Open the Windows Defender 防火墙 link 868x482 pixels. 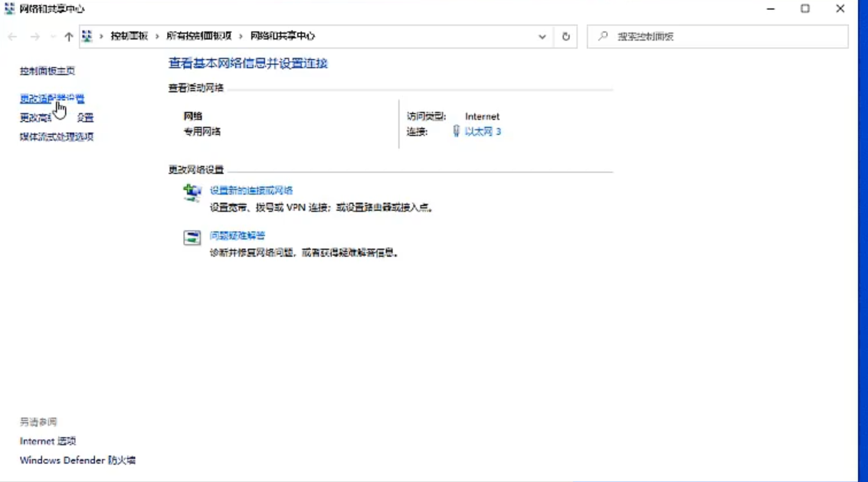(77, 461)
